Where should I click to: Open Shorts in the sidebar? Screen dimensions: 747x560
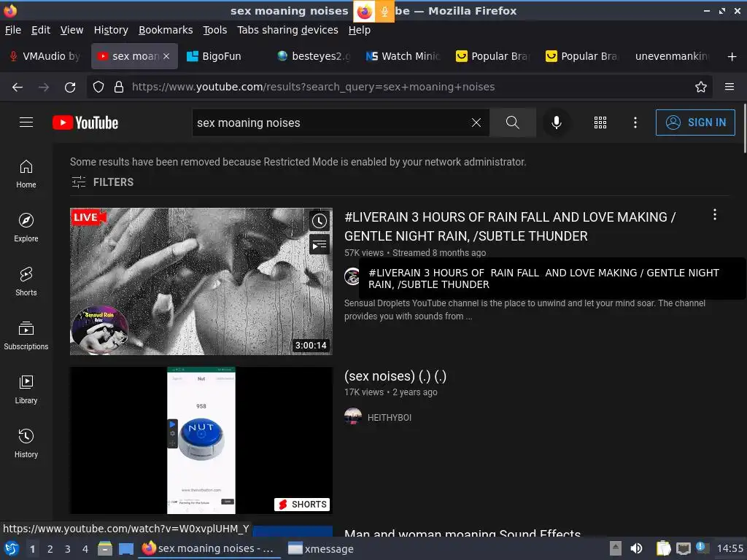coord(26,281)
